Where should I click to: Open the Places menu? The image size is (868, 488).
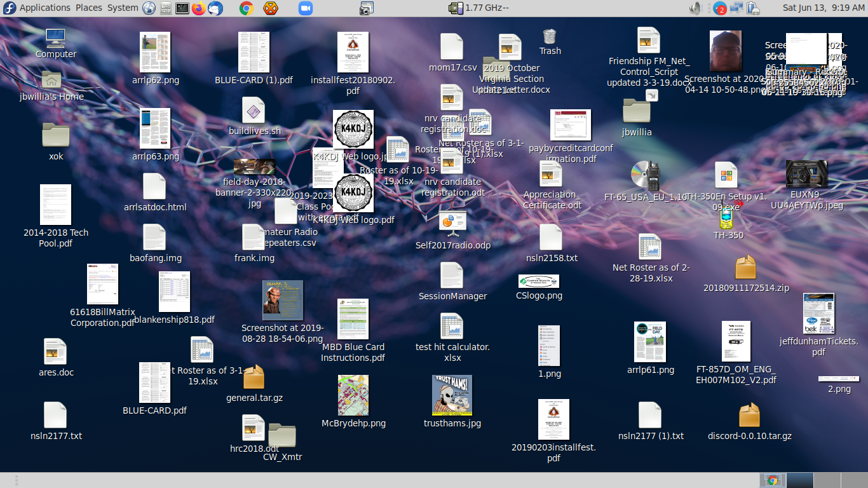tap(89, 8)
